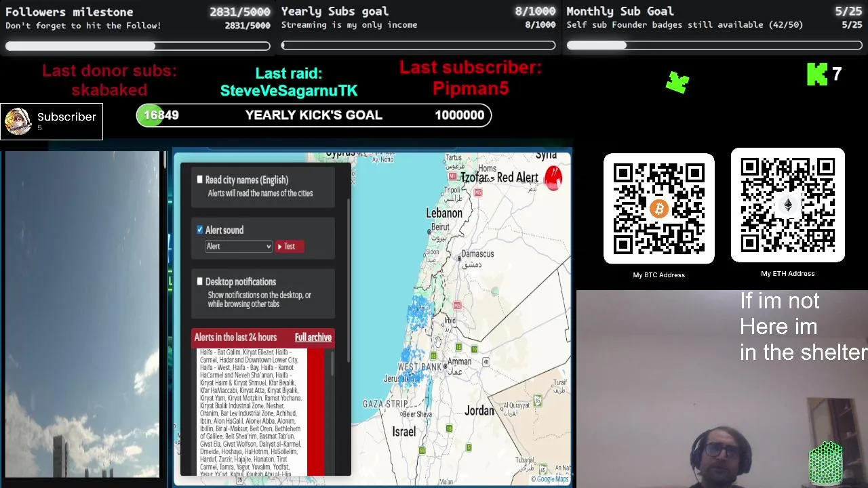Click the green cube icon over webcam
This screenshot has height=488, width=868.
pos(826,464)
